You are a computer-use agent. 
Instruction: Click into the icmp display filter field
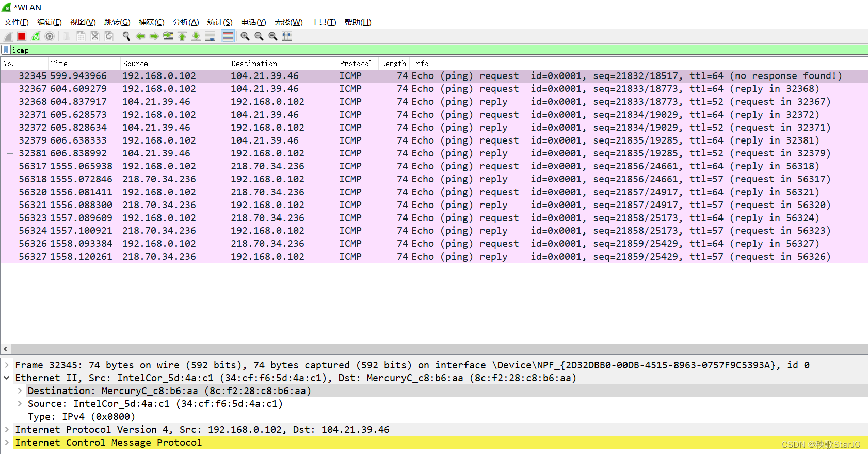(439, 50)
